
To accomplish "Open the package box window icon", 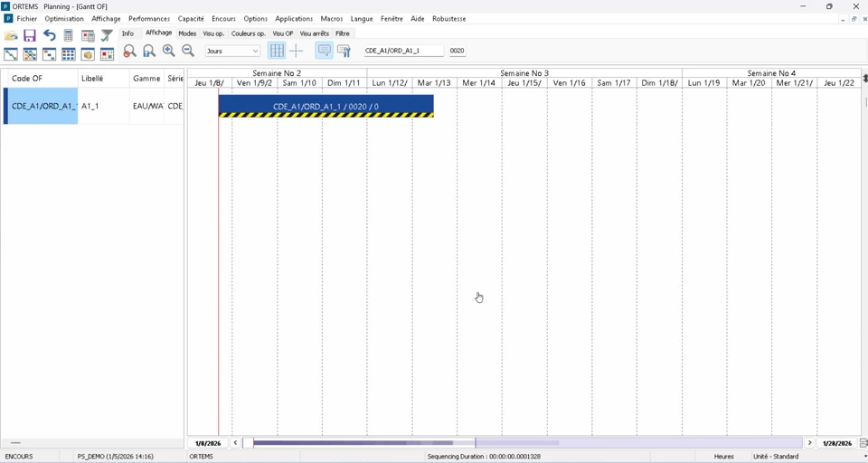I will (x=88, y=54).
